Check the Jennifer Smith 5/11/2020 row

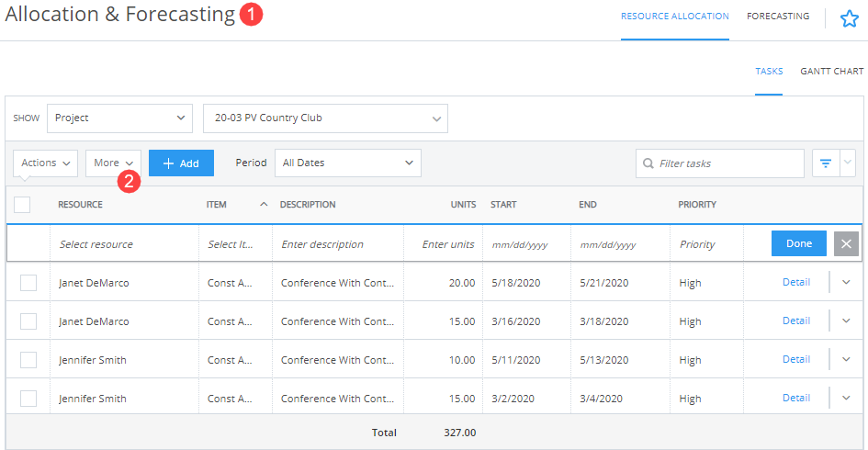tap(28, 360)
